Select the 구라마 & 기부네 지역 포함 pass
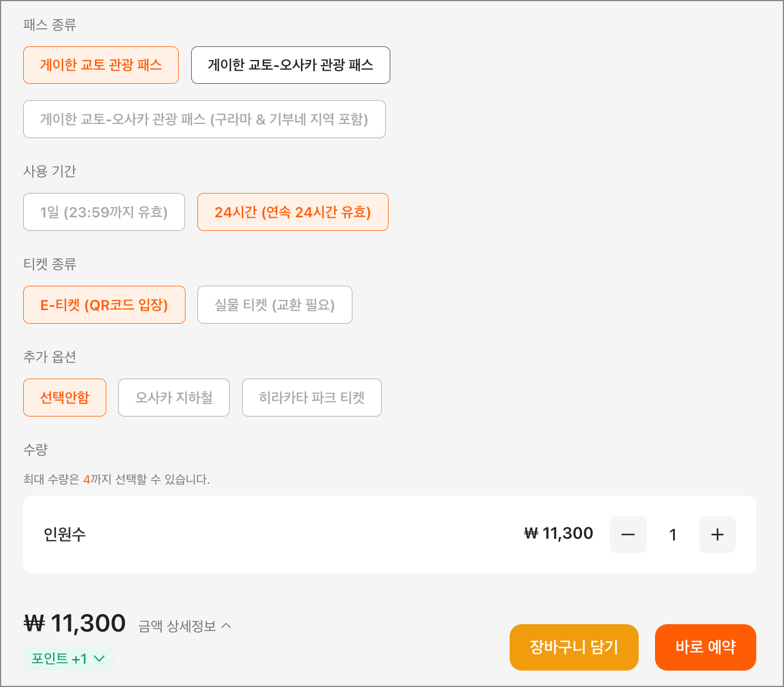Viewport: 784px width, 687px height. [204, 119]
